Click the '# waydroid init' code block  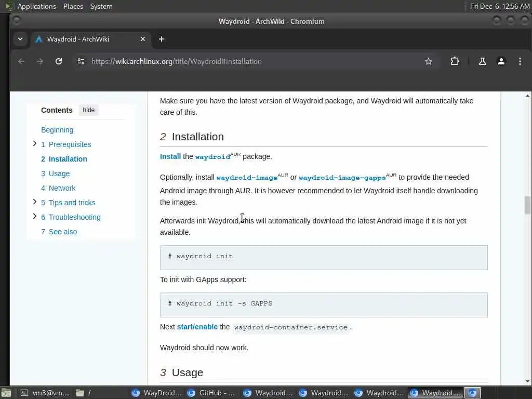[324, 258]
